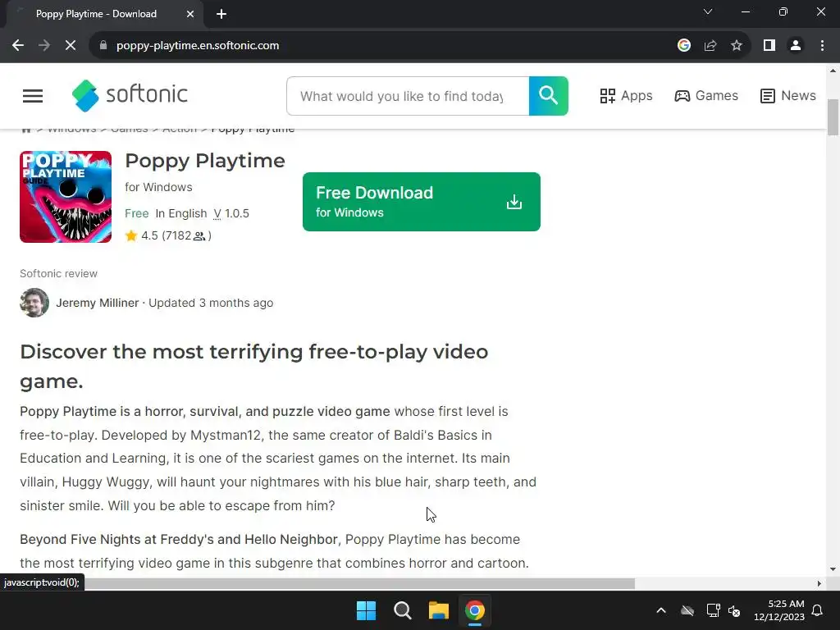Click Jeremy Milliner's avatar photo
Viewport: 840px width, 630px height.
point(34,303)
